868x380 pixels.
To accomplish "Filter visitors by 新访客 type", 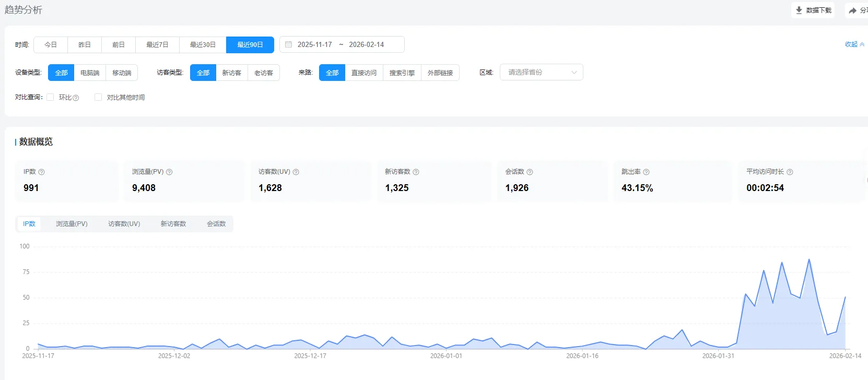I will click(232, 73).
